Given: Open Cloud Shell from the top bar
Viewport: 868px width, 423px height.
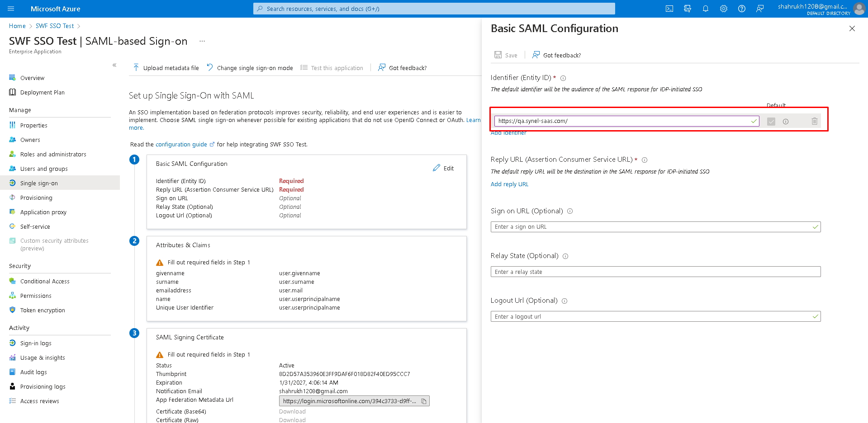Looking at the screenshot, I should click(x=669, y=9).
